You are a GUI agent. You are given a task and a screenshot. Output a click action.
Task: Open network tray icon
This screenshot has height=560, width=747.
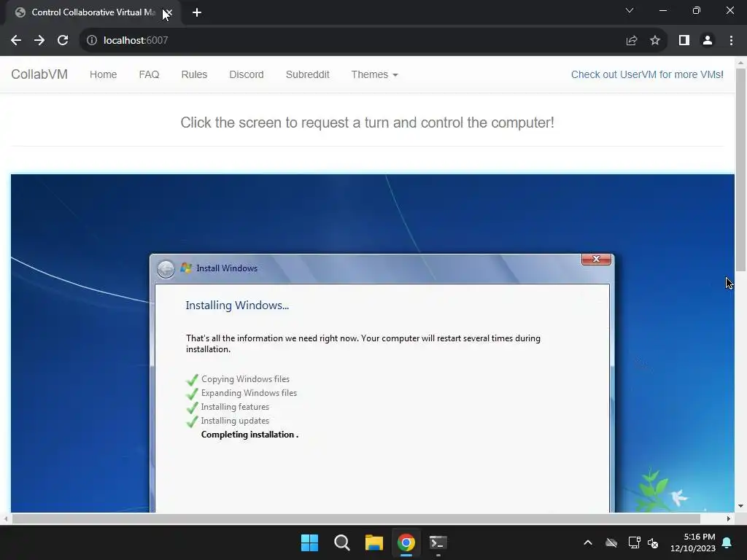635,542
